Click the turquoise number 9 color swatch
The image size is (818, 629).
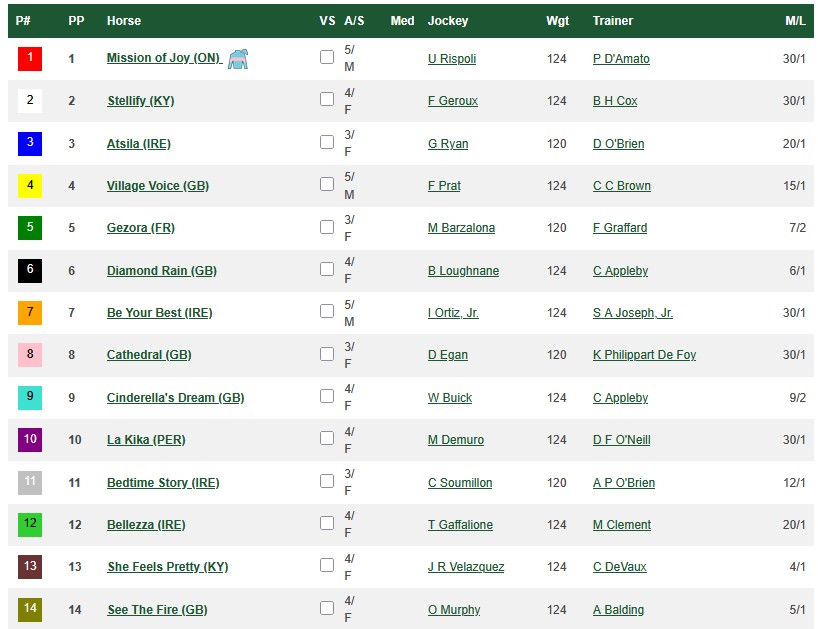click(x=30, y=398)
